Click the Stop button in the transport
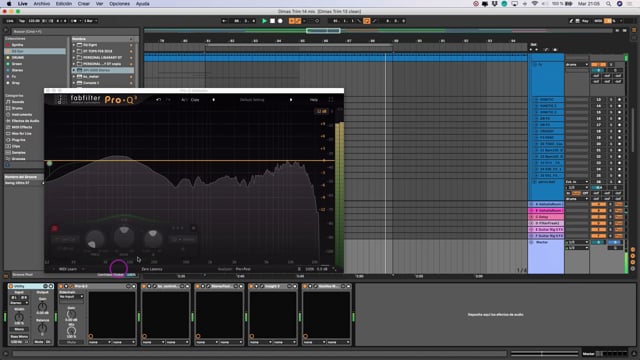640x360 pixels. tap(272, 21)
